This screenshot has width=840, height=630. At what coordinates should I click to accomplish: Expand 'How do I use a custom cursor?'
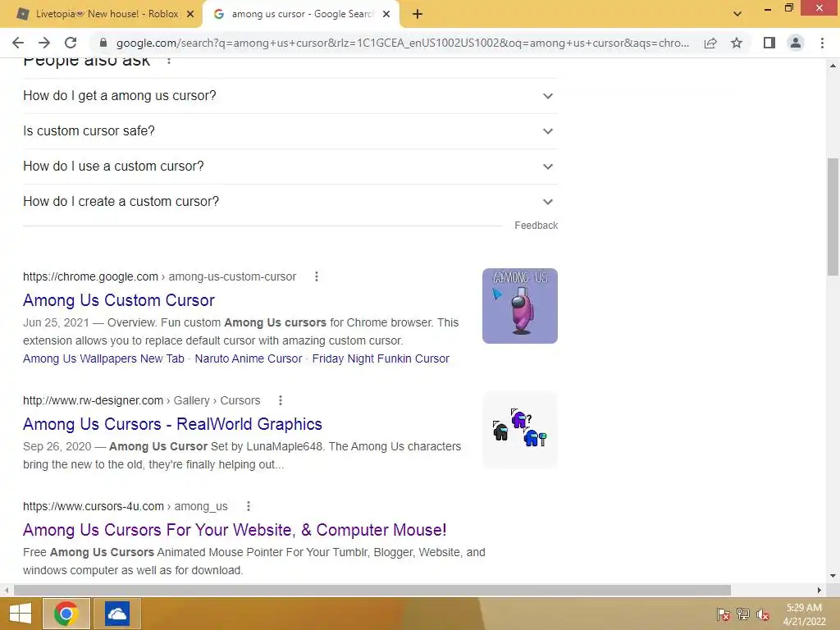coord(290,167)
